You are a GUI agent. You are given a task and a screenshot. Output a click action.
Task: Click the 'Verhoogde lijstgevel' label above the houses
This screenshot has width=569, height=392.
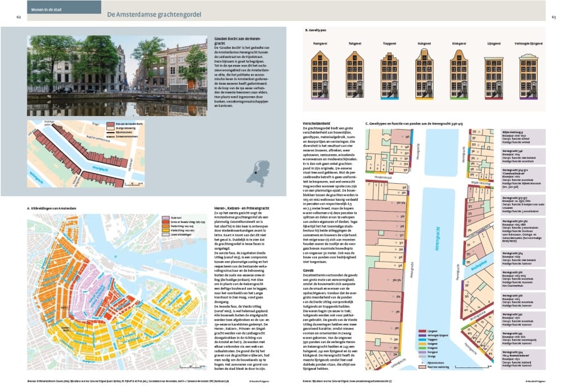[x=529, y=44]
